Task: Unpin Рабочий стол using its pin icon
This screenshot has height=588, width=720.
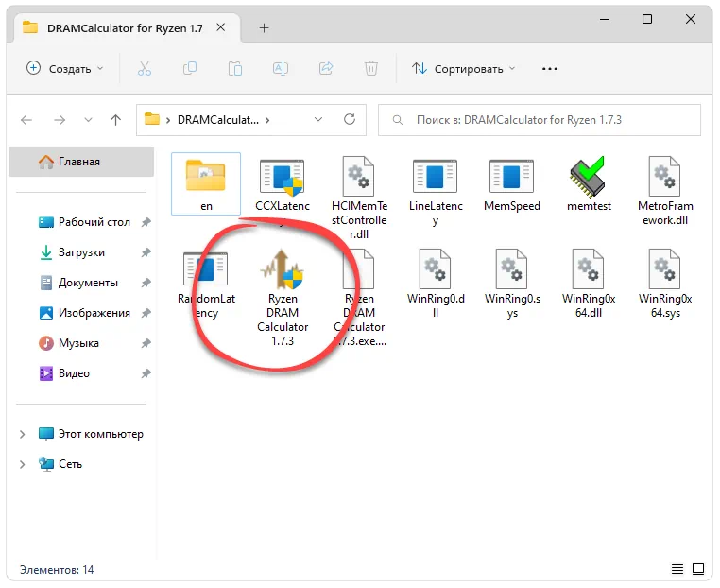Action: click(146, 222)
